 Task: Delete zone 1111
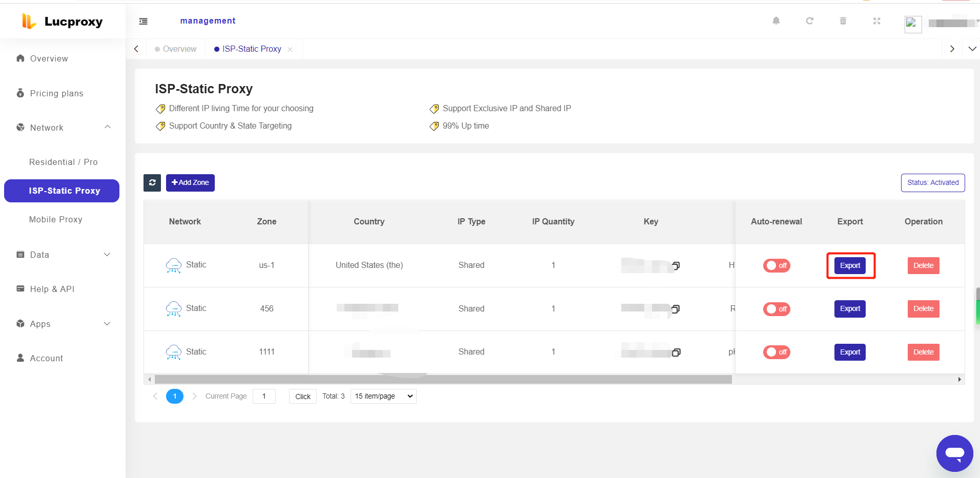[x=923, y=352]
